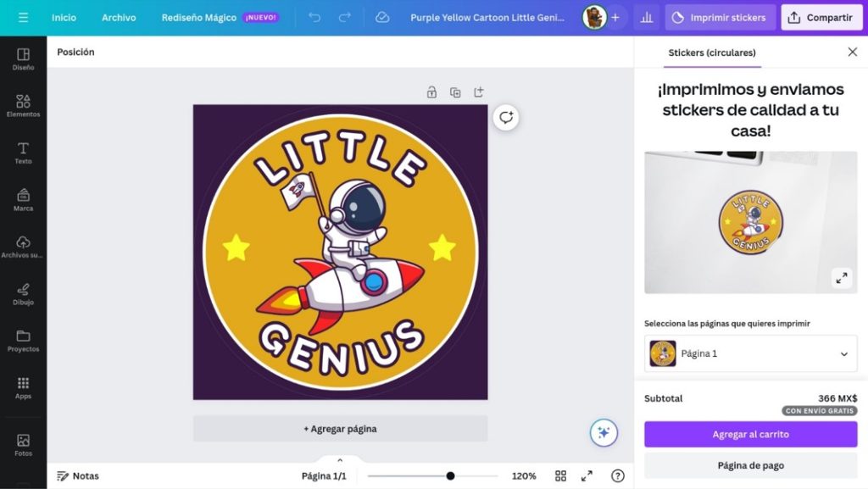Click the + Agregar página bar
This screenshot has width=868, height=489.
(340, 429)
